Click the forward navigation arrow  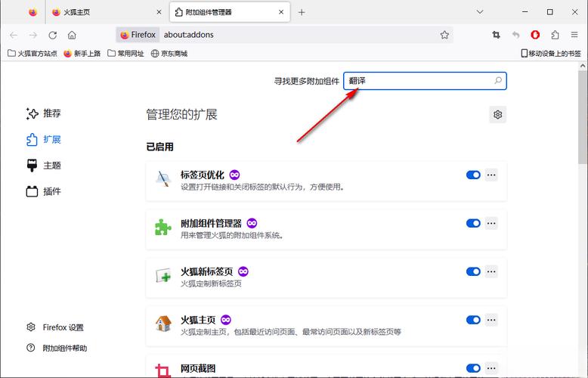(33, 35)
